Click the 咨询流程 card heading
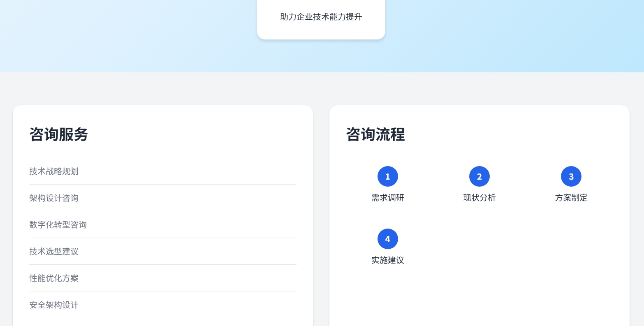 click(375, 134)
